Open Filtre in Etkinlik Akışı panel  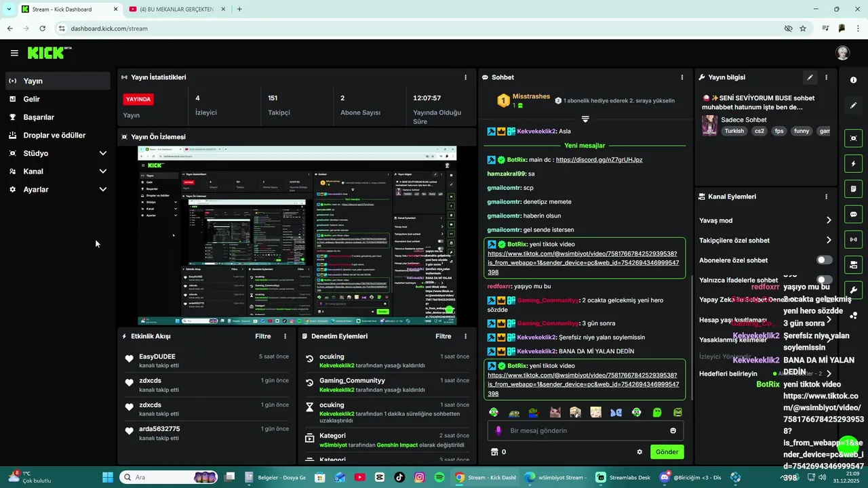pyautogui.click(x=263, y=336)
